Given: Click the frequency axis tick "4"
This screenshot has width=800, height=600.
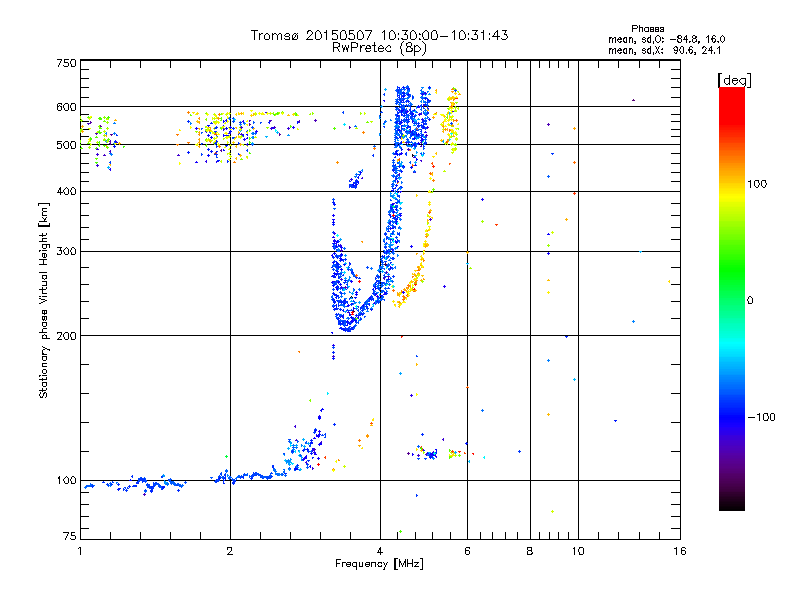Looking at the screenshot, I should (x=380, y=551).
